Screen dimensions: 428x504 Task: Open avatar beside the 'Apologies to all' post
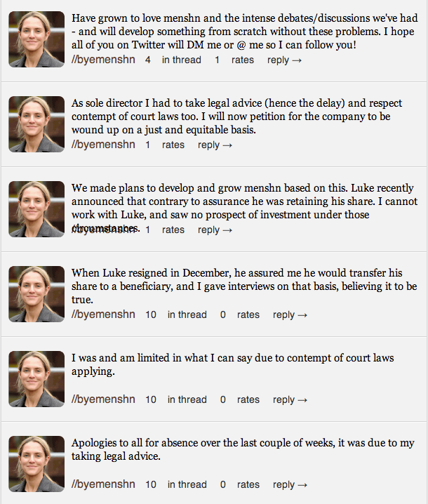36,464
